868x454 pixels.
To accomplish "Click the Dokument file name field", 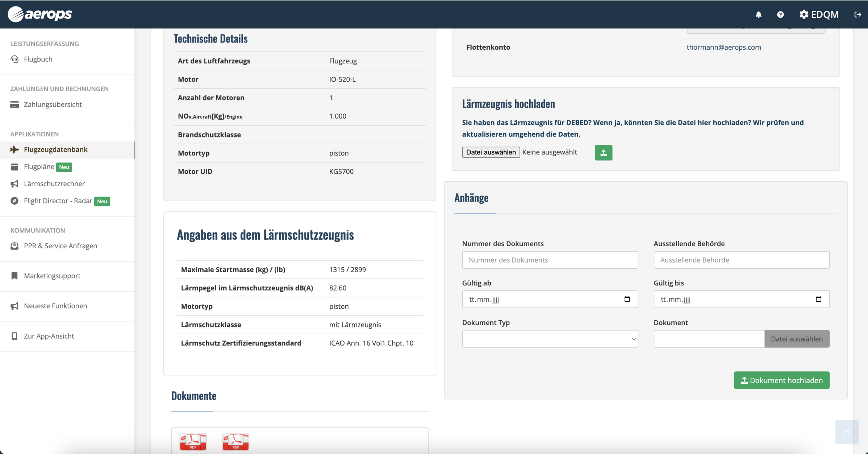I will (709, 339).
